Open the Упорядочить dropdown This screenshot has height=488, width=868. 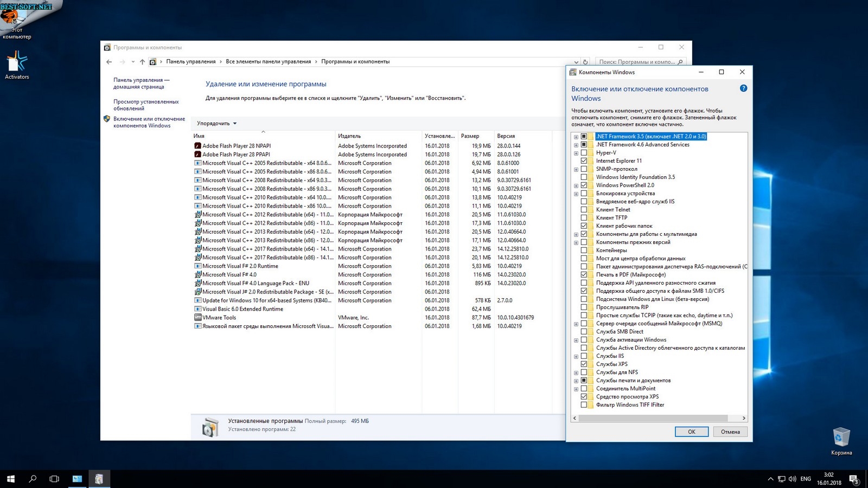coord(216,124)
